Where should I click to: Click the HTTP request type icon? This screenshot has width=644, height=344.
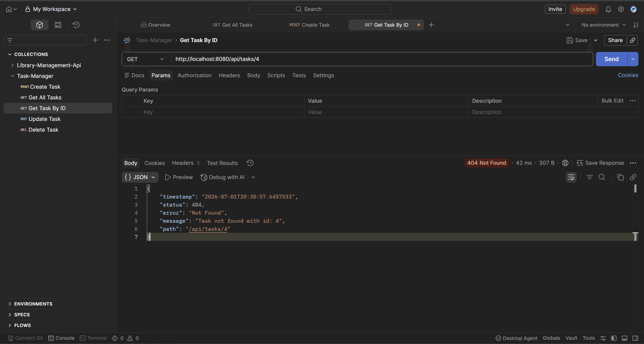click(x=127, y=40)
